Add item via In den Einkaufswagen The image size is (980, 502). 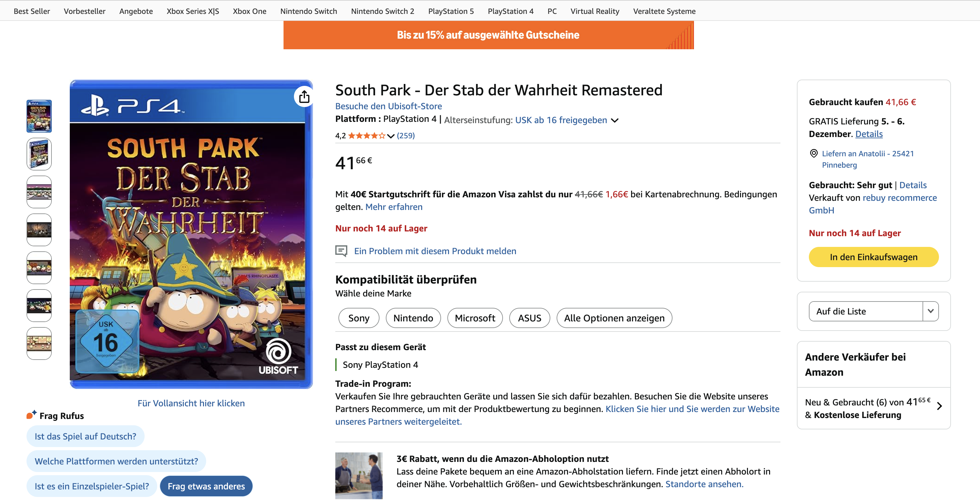[874, 257]
